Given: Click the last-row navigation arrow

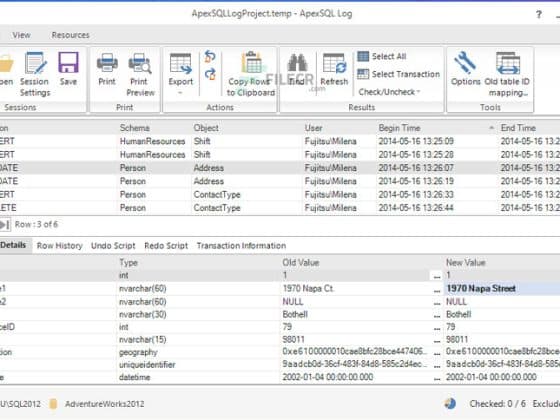Looking at the screenshot, I should [x=5, y=225].
